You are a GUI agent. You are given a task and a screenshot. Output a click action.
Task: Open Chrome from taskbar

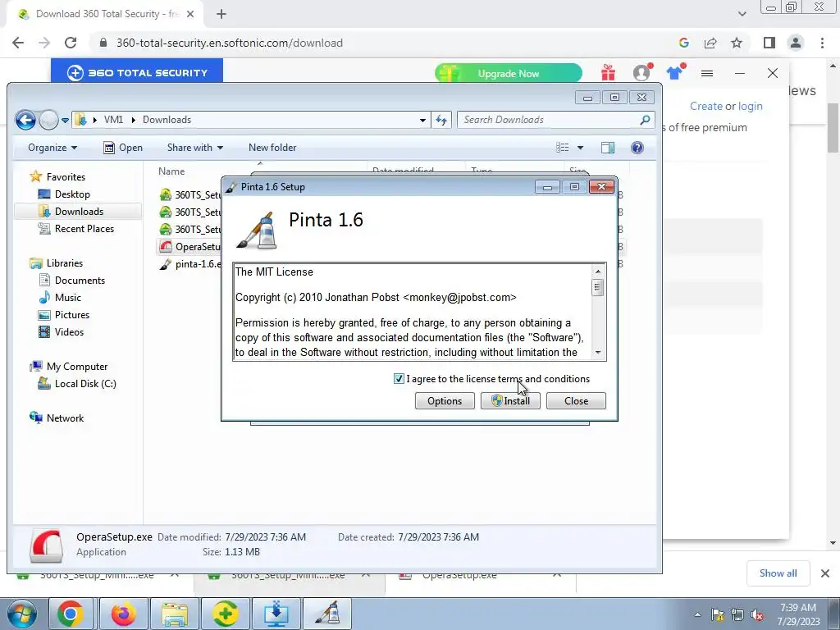coord(71,614)
